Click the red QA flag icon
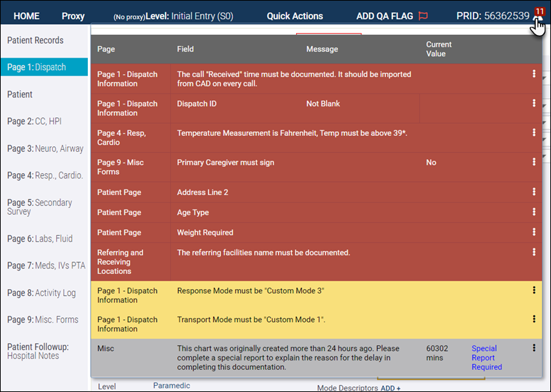The image size is (551, 392). click(423, 16)
